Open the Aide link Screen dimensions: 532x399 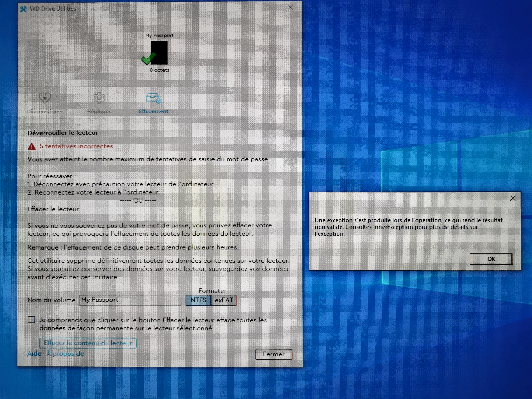[34, 353]
